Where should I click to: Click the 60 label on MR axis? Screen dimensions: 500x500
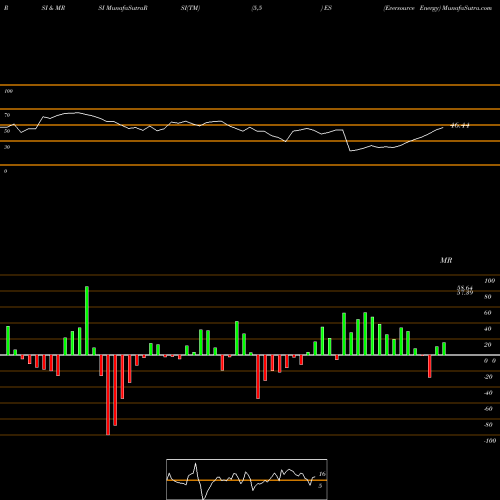pos(488,313)
